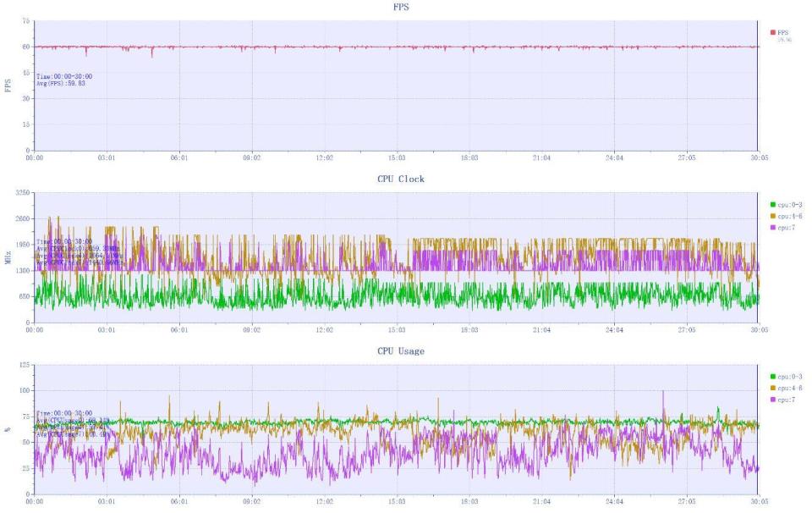Click the MHz y-axis label of CPU Clock
This screenshot has width=812, height=513.
pyautogui.click(x=8, y=257)
